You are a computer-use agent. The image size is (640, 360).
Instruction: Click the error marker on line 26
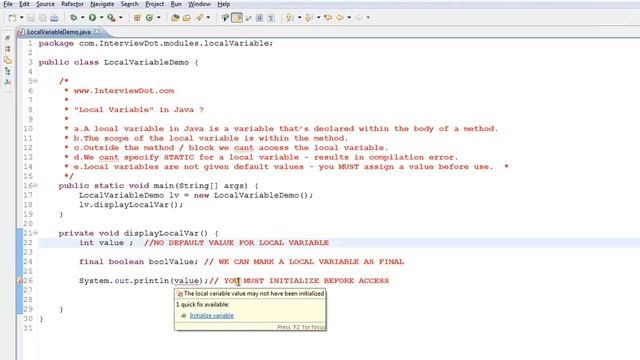pos(20,281)
